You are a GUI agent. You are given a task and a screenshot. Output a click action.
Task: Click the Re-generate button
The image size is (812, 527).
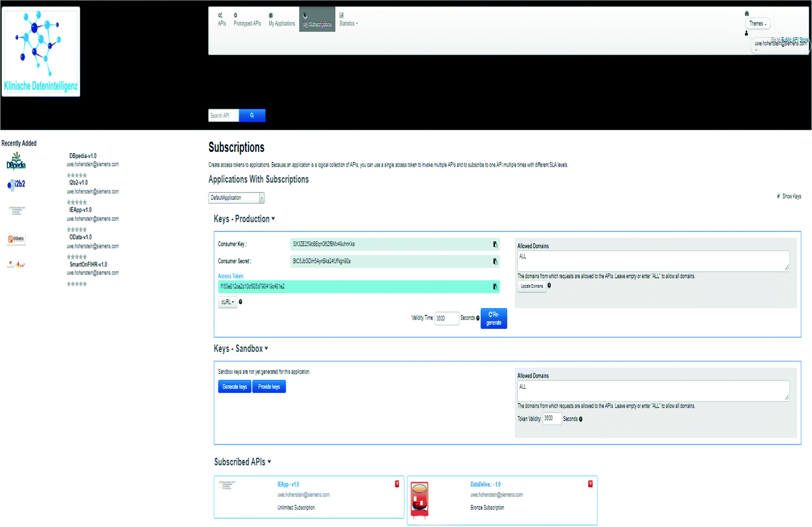tap(494, 318)
